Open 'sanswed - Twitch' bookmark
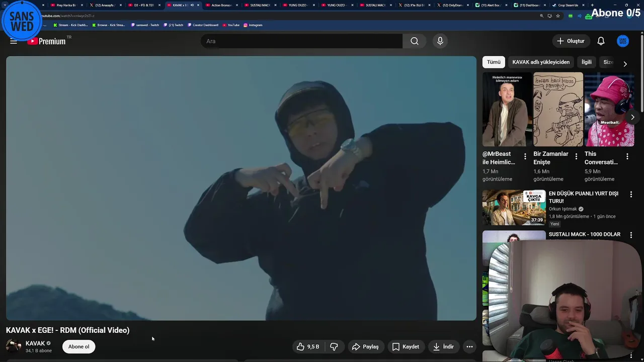Viewport: 644px width, 362px height. coord(145,25)
